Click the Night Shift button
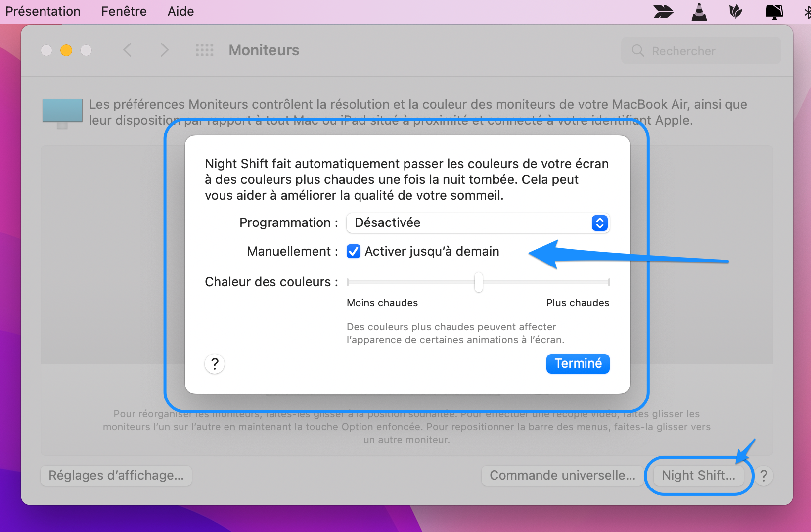Image resolution: width=811 pixels, height=532 pixels. point(698,476)
